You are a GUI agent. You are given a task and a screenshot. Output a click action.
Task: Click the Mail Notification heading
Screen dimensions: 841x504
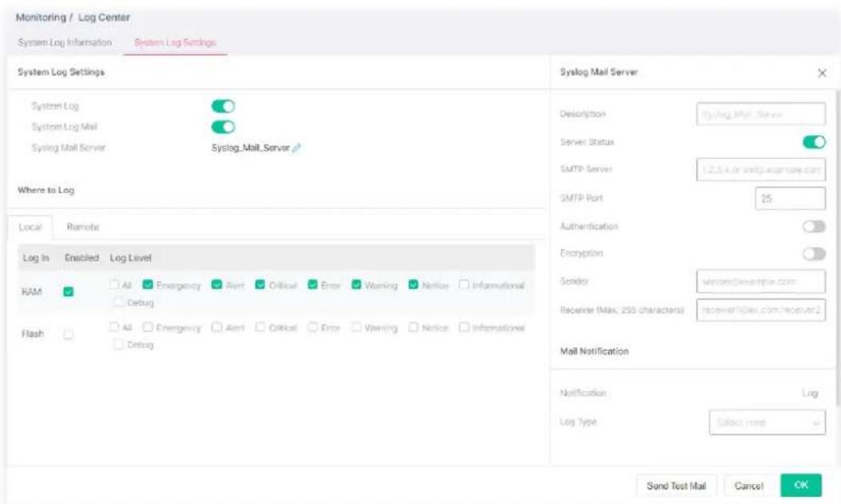594,351
